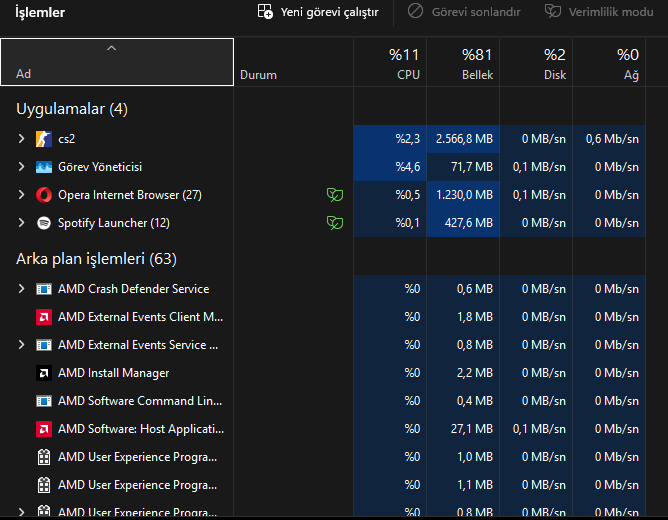This screenshot has height=520, width=668.
Task: Click the AMD External Events Client icon
Action: (44, 317)
